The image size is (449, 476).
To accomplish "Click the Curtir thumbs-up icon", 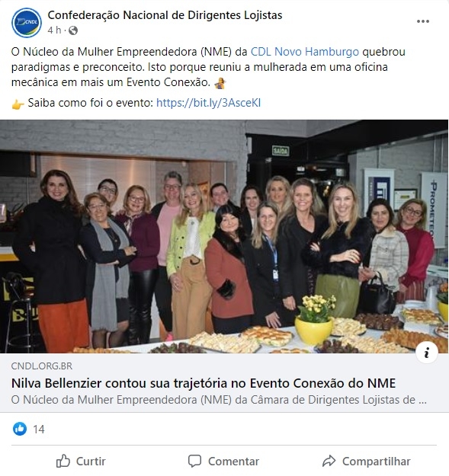I will click(x=63, y=461).
